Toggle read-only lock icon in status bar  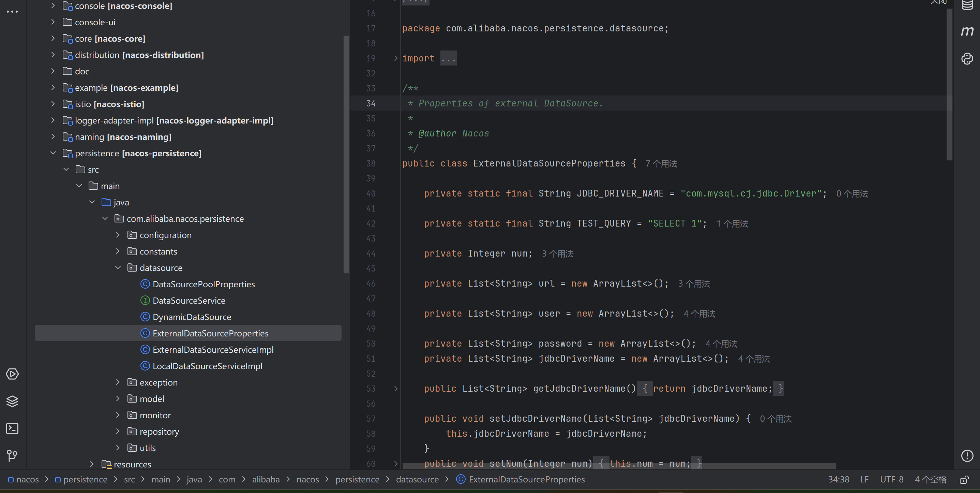coord(964,480)
